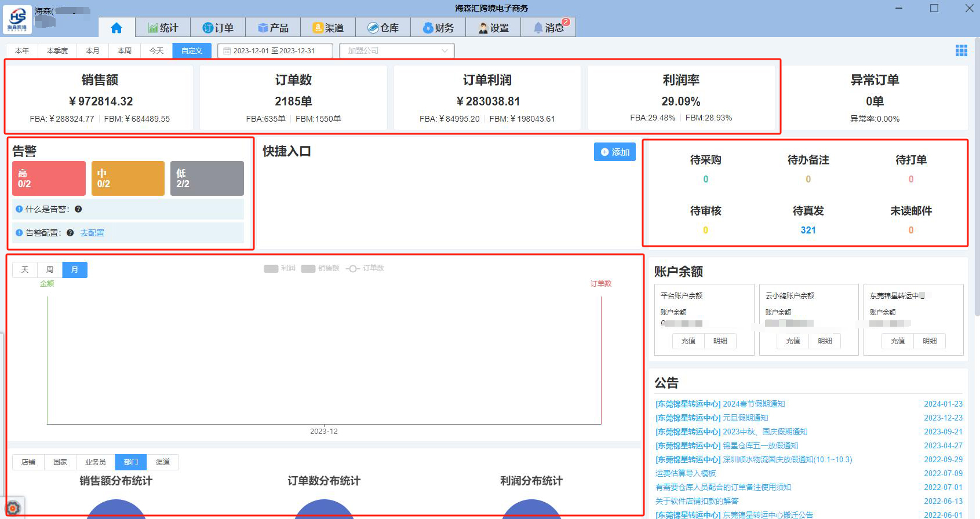Select the 本月 time range tab

[x=93, y=51]
